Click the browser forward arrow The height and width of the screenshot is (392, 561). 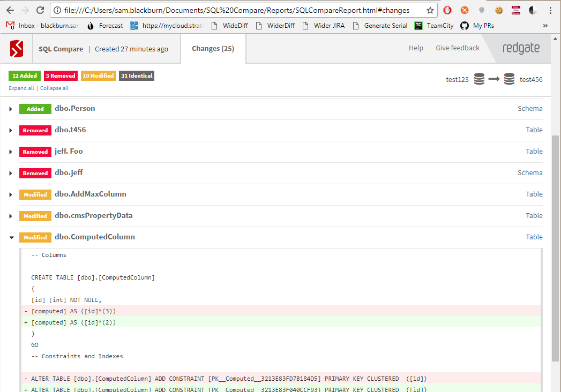(x=25, y=10)
